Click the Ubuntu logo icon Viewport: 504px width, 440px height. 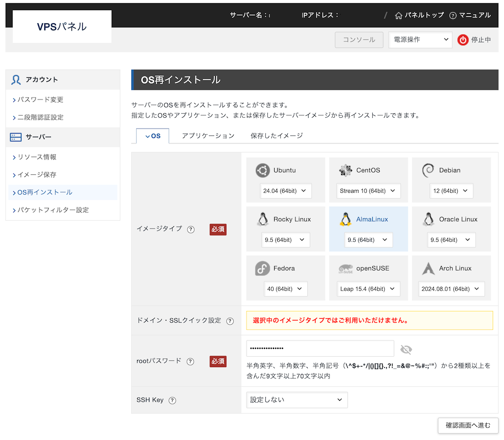263,170
